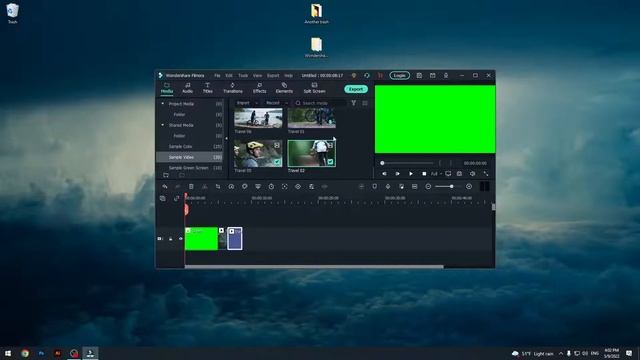
Task: Collapse the Project Media tree
Action: tap(162, 104)
